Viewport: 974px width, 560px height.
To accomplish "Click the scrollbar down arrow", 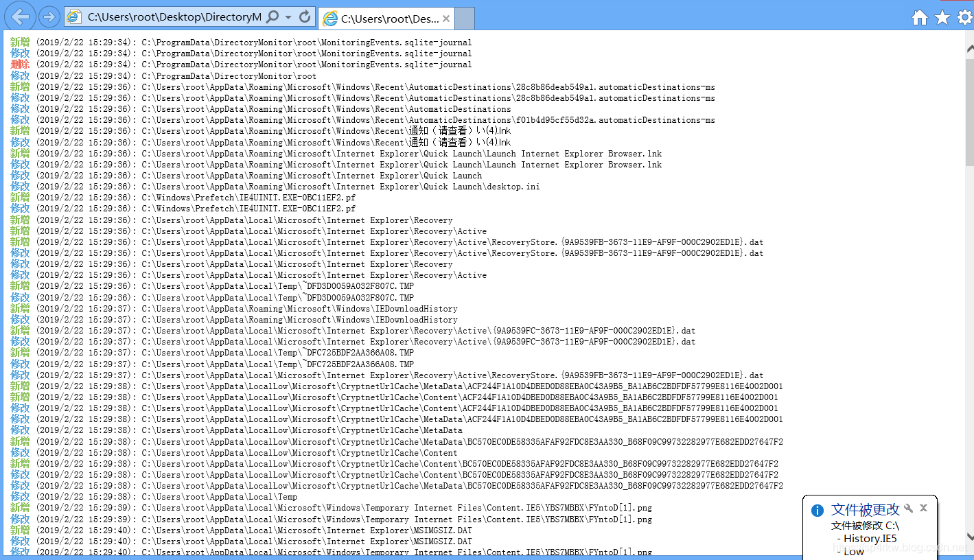I will point(969,537).
